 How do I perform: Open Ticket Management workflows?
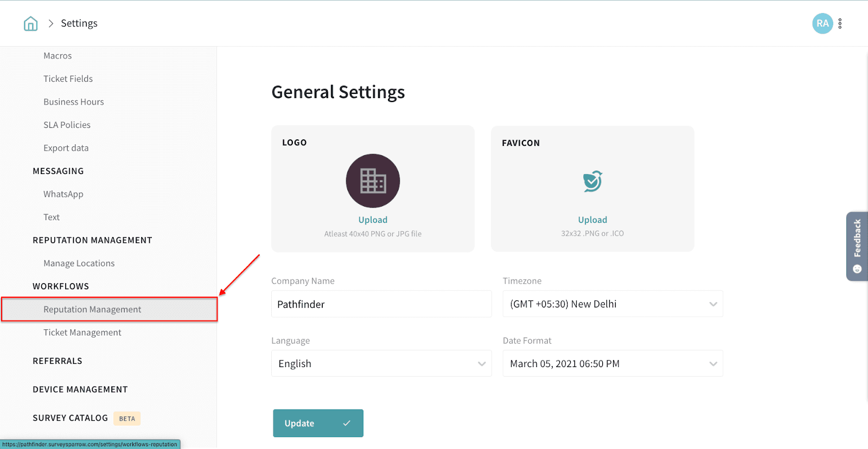coord(82,332)
